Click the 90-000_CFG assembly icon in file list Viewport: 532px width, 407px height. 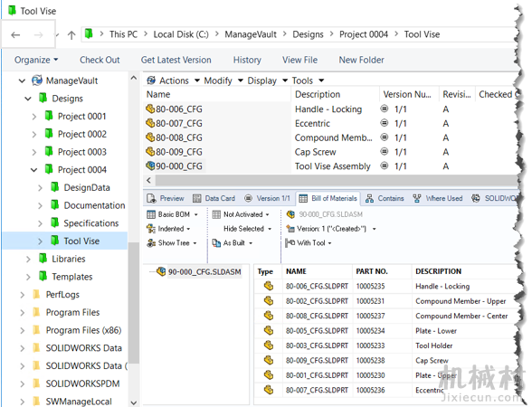(150, 166)
